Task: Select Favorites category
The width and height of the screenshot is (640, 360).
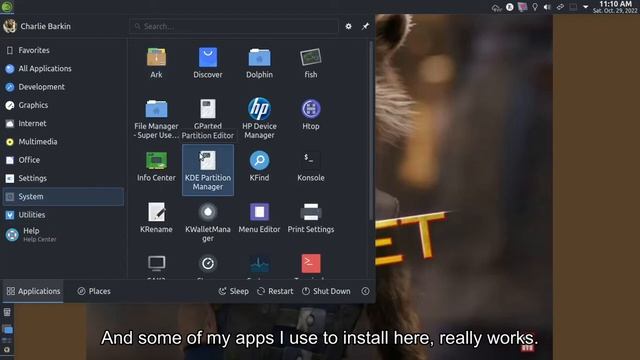Action: (63, 50)
